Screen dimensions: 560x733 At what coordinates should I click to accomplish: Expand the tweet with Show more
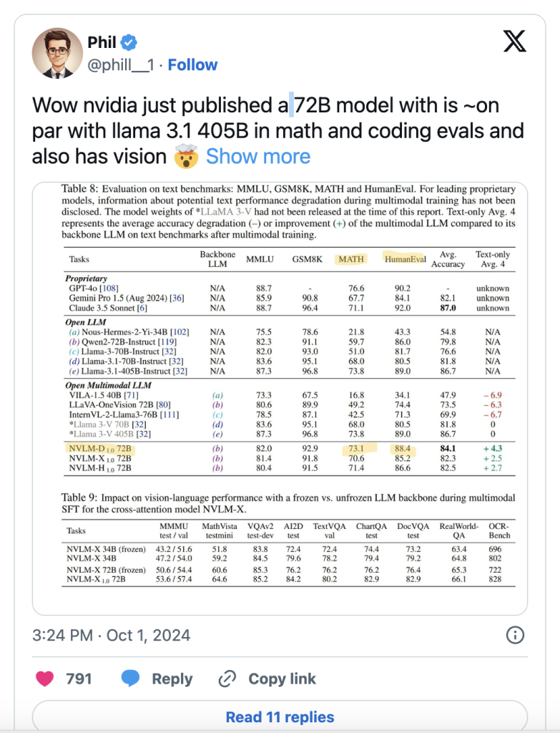[x=258, y=157]
